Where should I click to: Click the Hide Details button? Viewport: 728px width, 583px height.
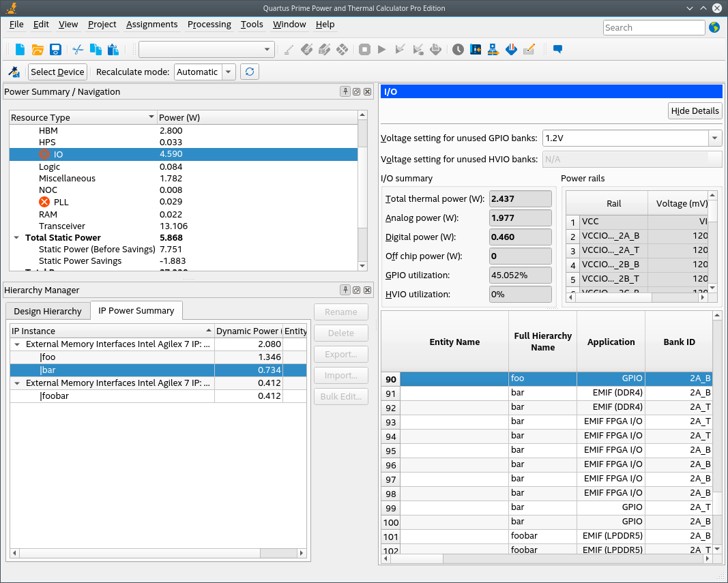(695, 111)
